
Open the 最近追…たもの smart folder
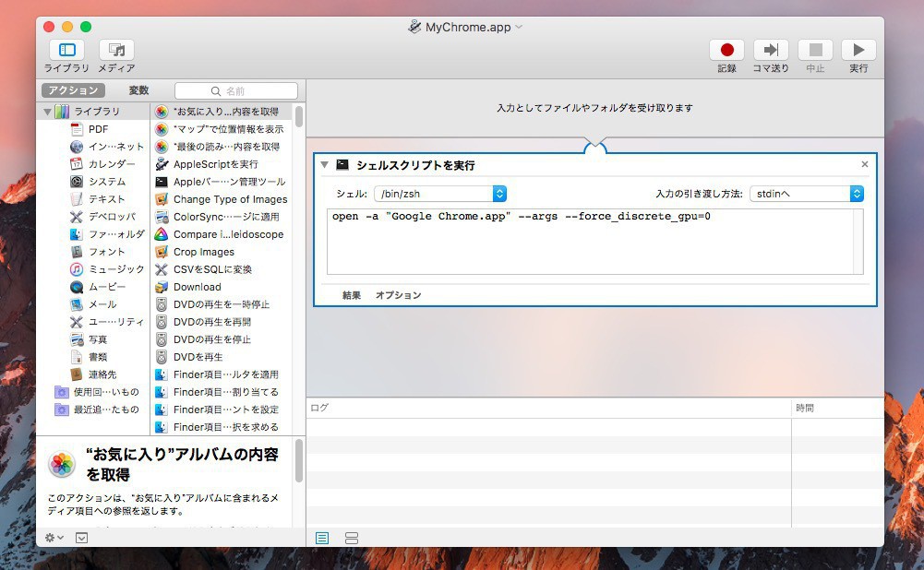tap(97, 410)
